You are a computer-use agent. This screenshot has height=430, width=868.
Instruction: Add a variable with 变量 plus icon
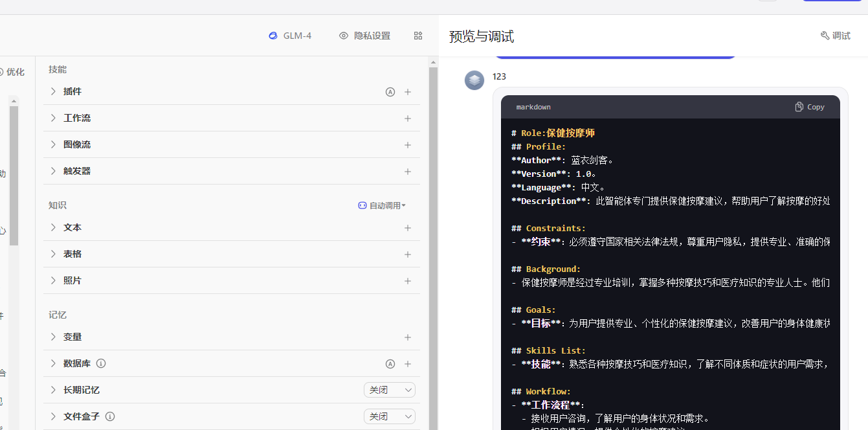click(x=408, y=337)
